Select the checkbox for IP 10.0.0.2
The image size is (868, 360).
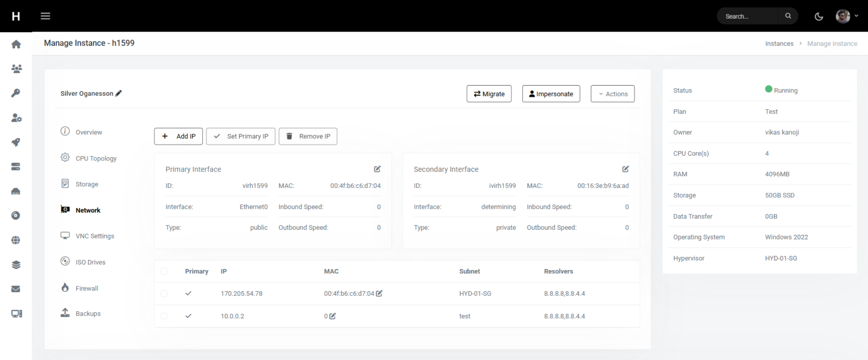tap(164, 316)
